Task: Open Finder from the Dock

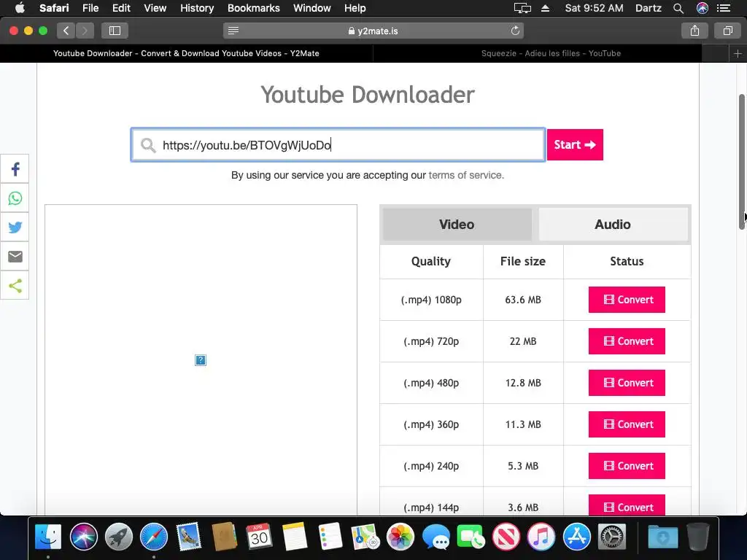Action: (48, 537)
